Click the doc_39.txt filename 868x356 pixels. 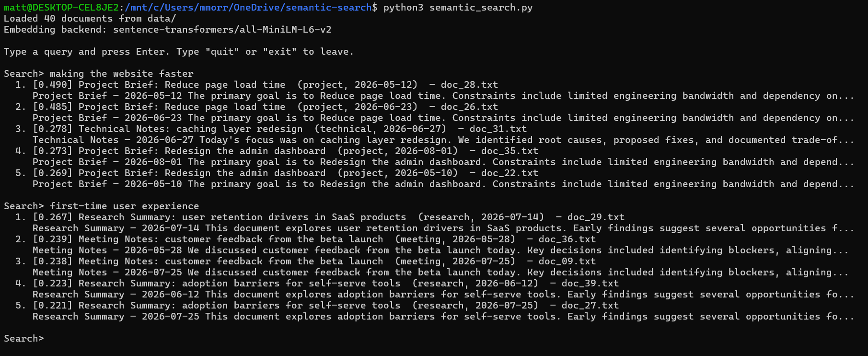coord(590,284)
